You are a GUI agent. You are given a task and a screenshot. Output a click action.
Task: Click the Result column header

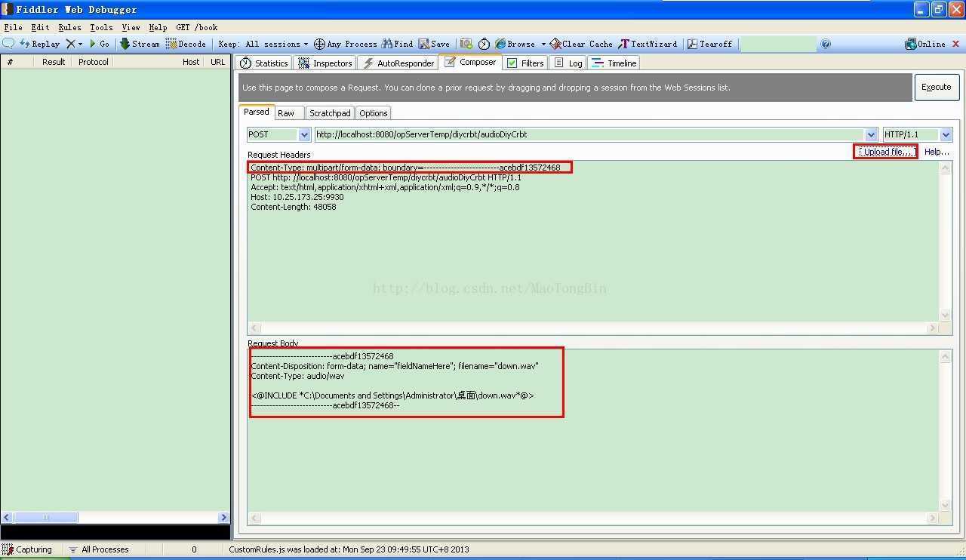[54, 62]
